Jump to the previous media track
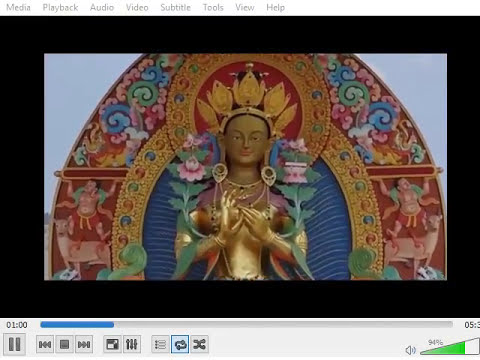The width and height of the screenshot is (480, 360). click(45, 344)
